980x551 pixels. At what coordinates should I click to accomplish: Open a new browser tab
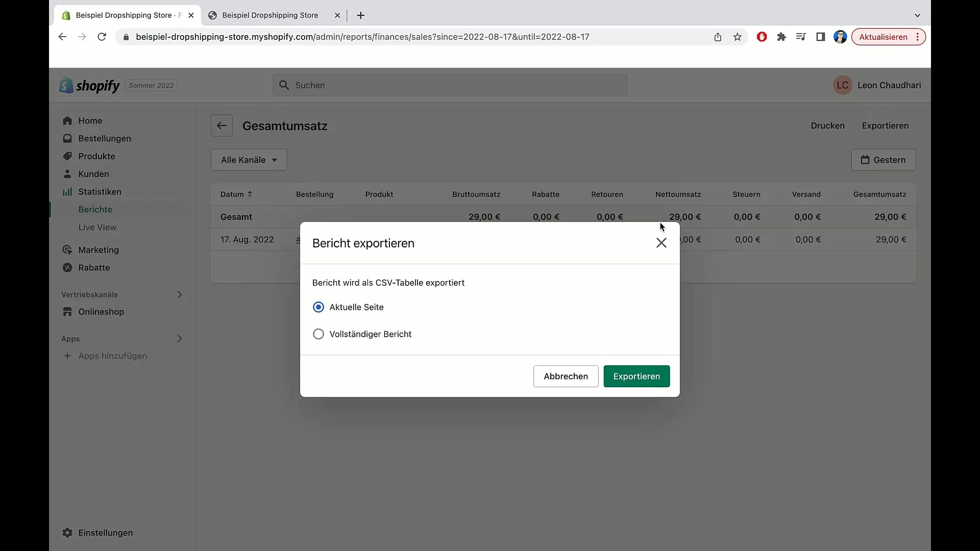tap(361, 15)
